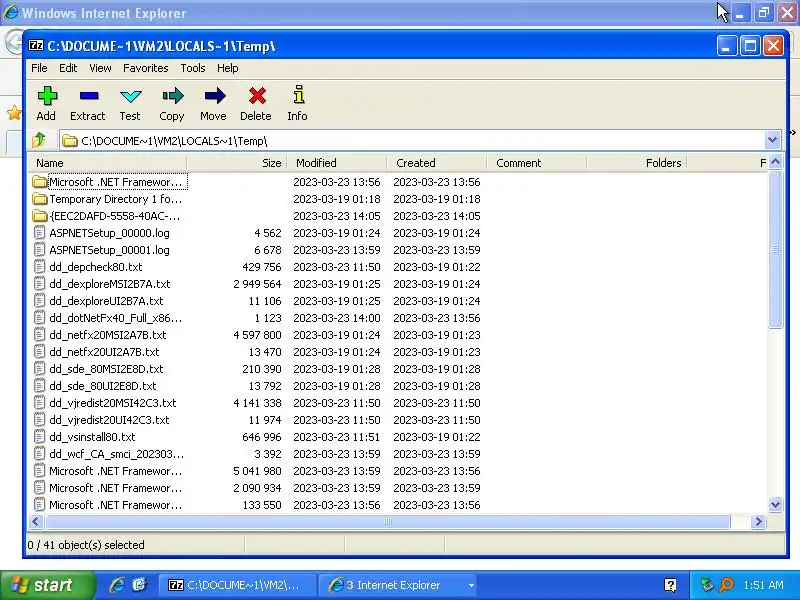Expand the path address dropdown

coord(772,140)
